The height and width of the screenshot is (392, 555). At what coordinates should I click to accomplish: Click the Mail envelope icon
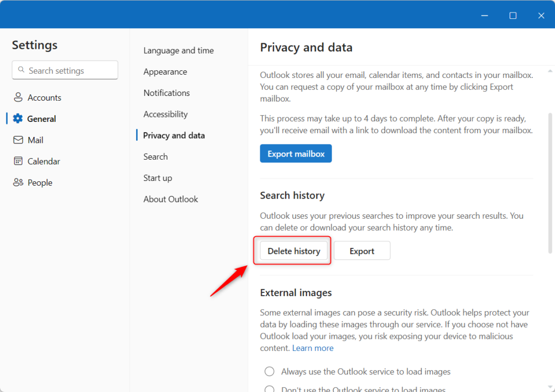tap(18, 140)
